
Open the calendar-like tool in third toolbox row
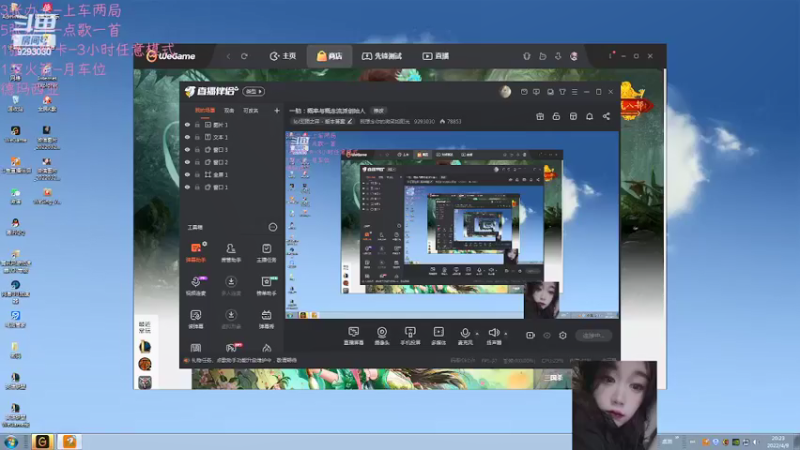pos(266,319)
